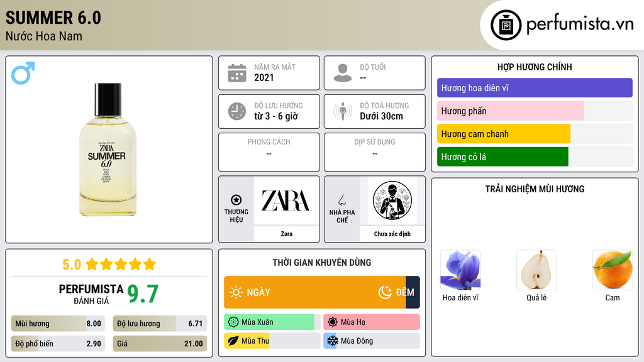Click the longevity value từ 3 - 6 giờ
644x362 pixels.
[275, 116]
